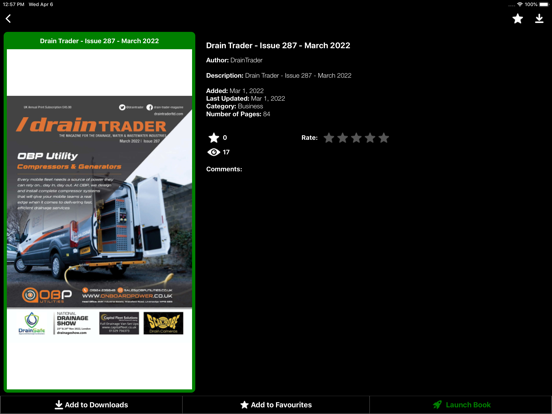Screen dimensions: 552x414
Task: Tap the Capital Fleet Solutions advert
Action: [x=119, y=323]
